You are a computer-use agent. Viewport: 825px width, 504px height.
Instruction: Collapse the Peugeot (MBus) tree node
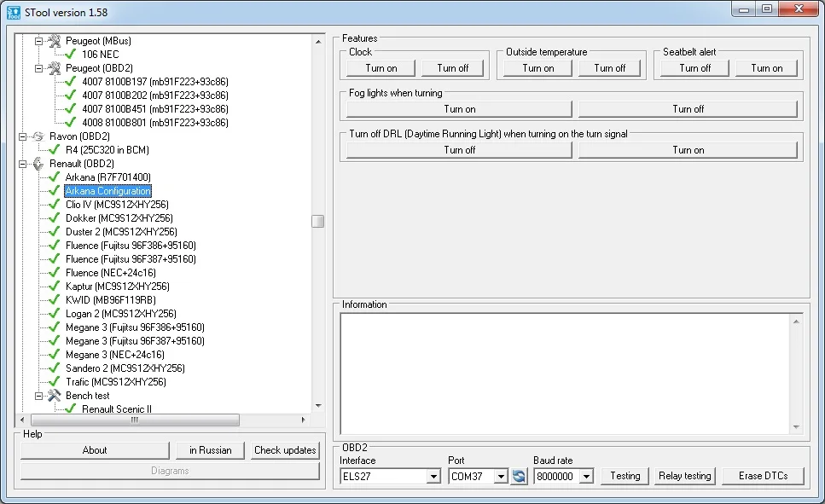(x=38, y=41)
